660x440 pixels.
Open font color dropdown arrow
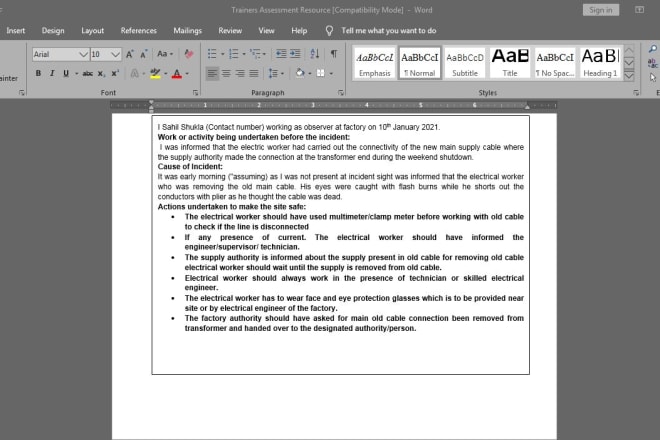(x=187, y=74)
